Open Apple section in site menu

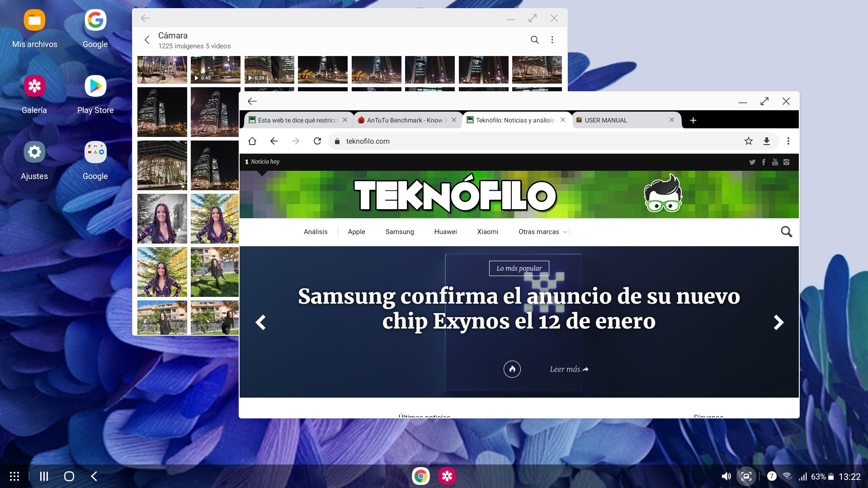pos(356,232)
